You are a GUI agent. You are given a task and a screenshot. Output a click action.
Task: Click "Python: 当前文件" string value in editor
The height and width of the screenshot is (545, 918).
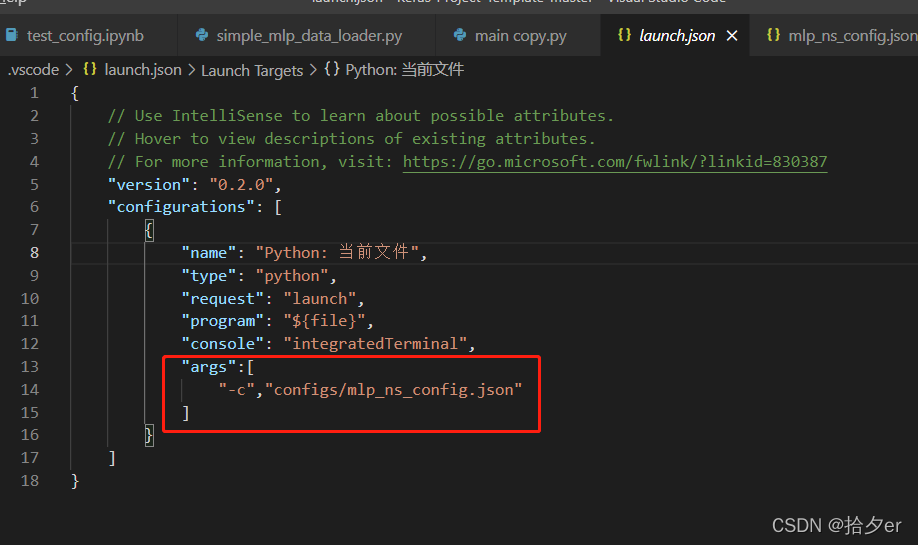(337, 252)
